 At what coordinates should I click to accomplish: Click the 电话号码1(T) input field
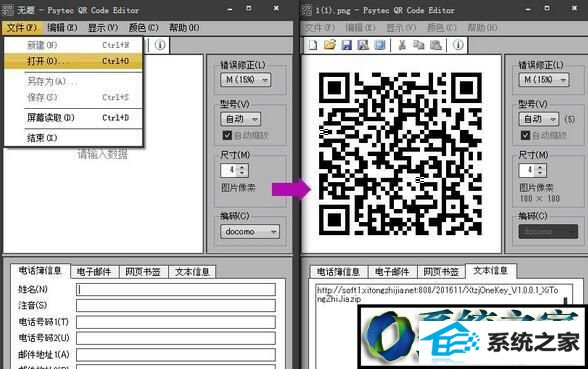coord(176,322)
